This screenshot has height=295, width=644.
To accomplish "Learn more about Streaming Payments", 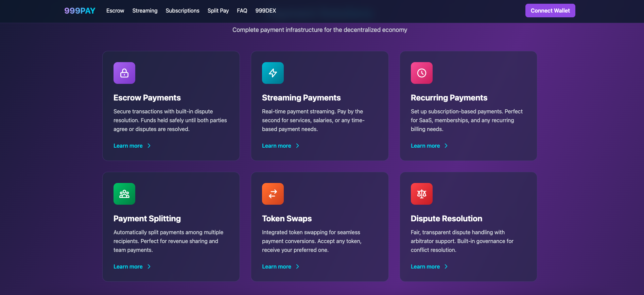I will (x=281, y=146).
